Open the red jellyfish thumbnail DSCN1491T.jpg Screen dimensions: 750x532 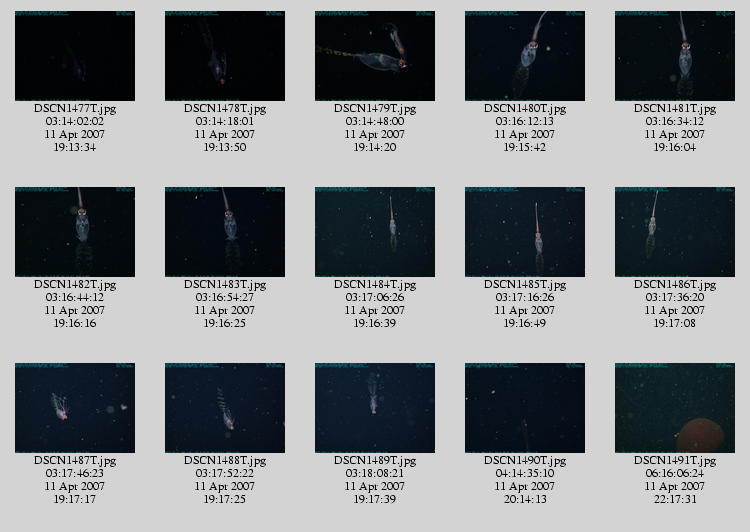pyautogui.click(x=675, y=408)
